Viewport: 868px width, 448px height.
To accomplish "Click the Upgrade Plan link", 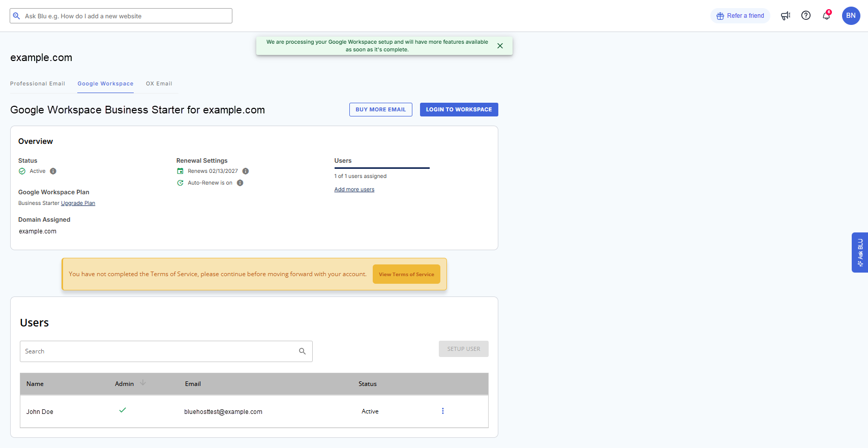I will [78, 203].
